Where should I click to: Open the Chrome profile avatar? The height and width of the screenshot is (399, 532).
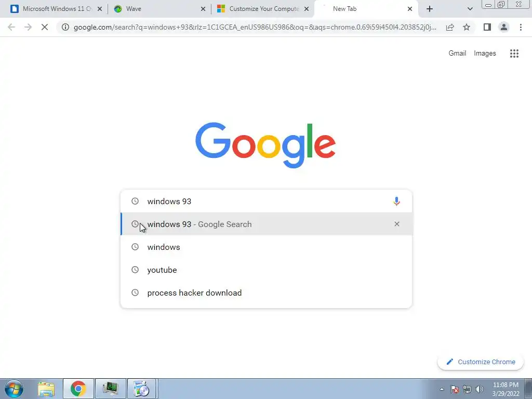tap(504, 27)
